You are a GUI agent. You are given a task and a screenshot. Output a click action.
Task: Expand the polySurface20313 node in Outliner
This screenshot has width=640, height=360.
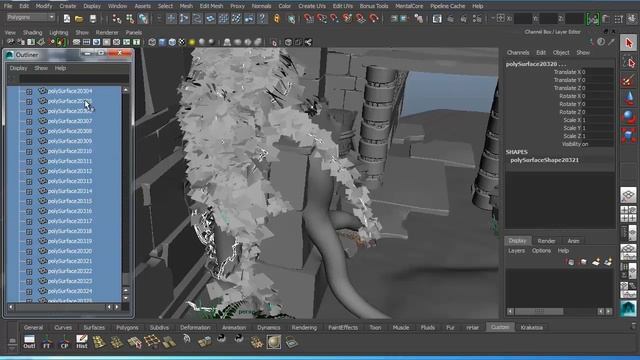point(29,182)
